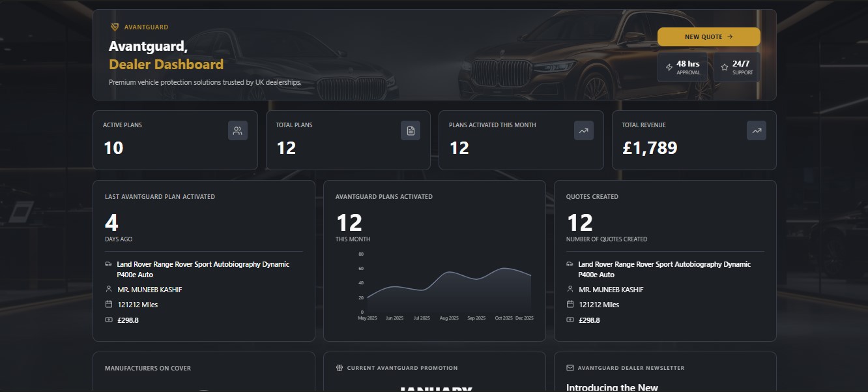This screenshot has width=868, height=392.
Task: Click Dec 2025 label on chart axis
Action: pyautogui.click(x=525, y=318)
